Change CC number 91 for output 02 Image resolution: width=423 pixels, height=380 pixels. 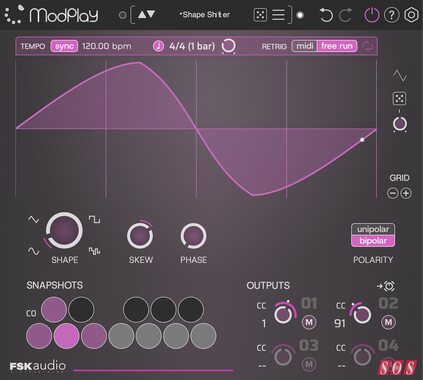tap(340, 323)
